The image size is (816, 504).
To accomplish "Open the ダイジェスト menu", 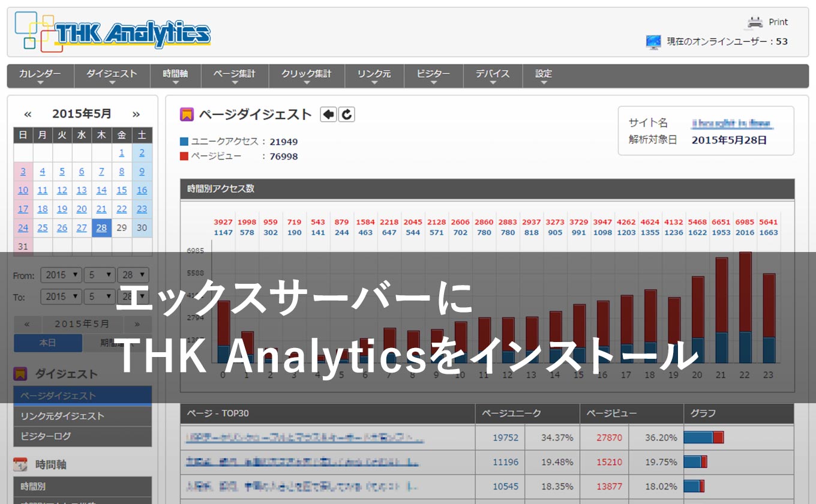I will [x=112, y=76].
